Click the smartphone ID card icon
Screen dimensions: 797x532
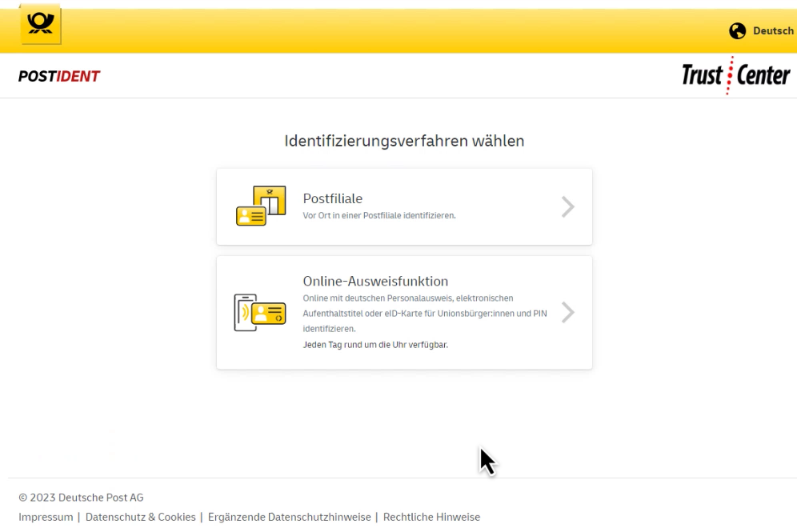259,311
